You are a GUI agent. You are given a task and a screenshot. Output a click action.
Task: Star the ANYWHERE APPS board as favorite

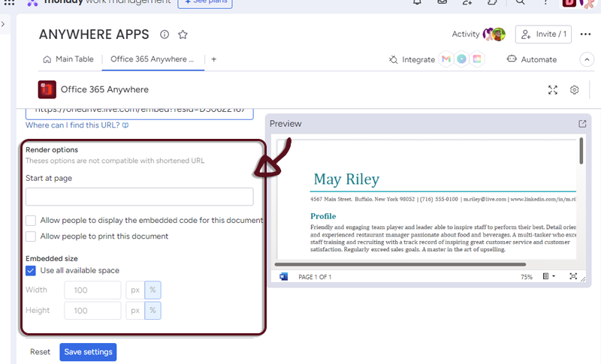[183, 35]
